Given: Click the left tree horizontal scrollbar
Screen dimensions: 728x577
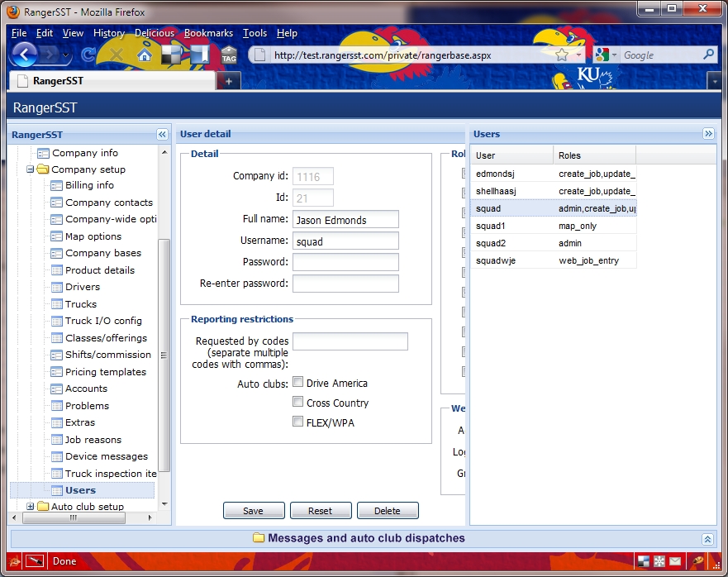Looking at the screenshot, I should tap(74, 518).
